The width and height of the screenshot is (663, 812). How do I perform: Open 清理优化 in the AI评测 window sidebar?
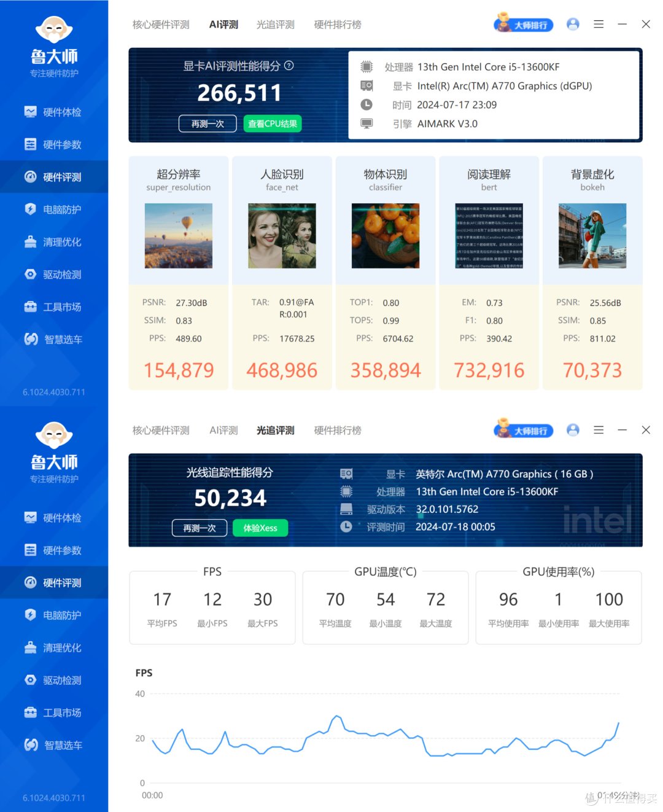[54, 242]
